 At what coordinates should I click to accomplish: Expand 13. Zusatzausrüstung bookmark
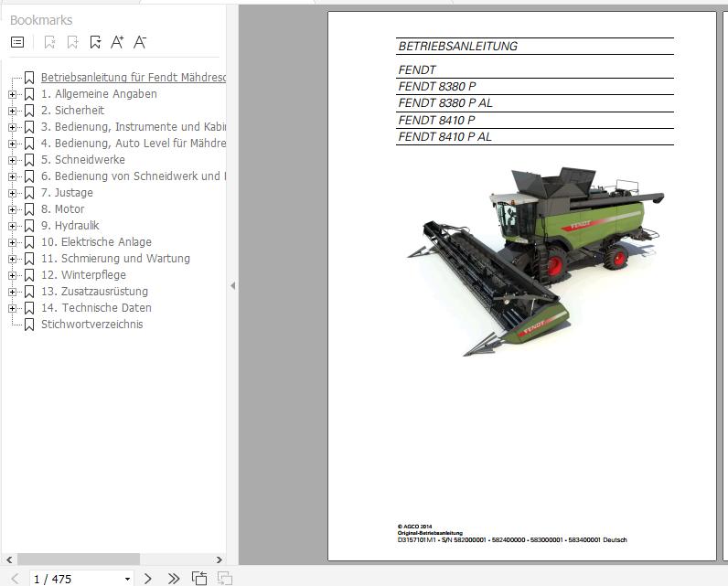click(x=12, y=292)
